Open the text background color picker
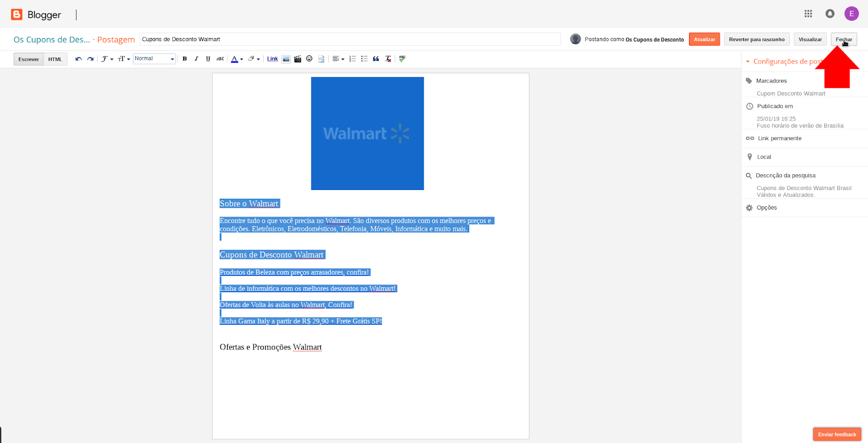This screenshot has width=868, height=443. 254,59
